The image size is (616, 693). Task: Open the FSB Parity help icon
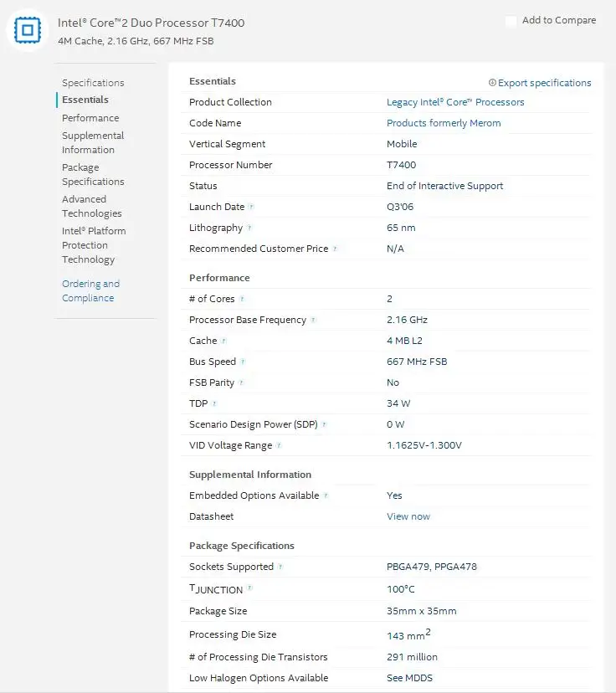coord(243,382)
